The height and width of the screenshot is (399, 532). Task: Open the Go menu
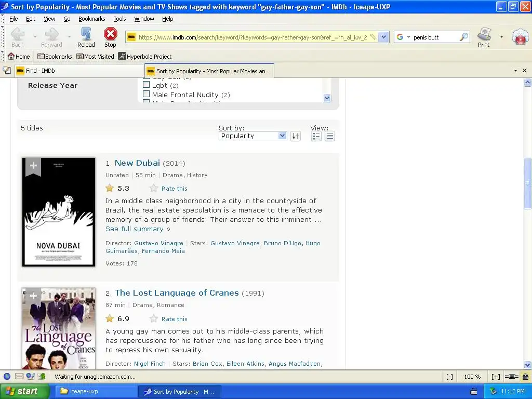coord(67,19)
